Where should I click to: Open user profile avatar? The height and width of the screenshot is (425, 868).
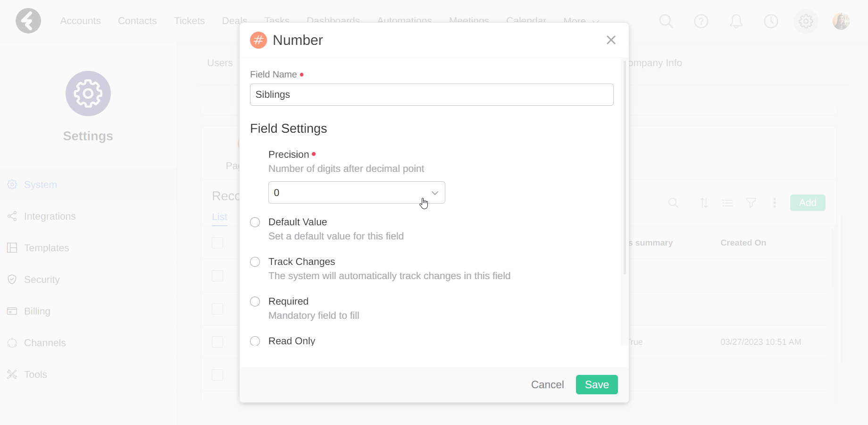coord(841,21)
